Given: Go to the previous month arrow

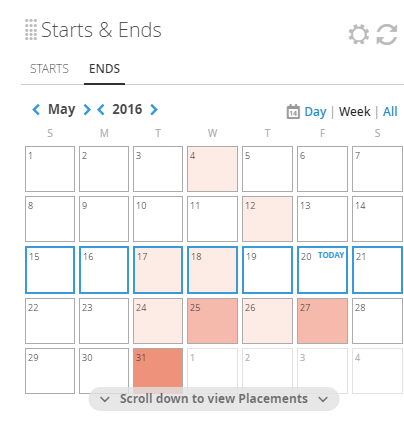Looking at the screenshot, I should [36, 109].
